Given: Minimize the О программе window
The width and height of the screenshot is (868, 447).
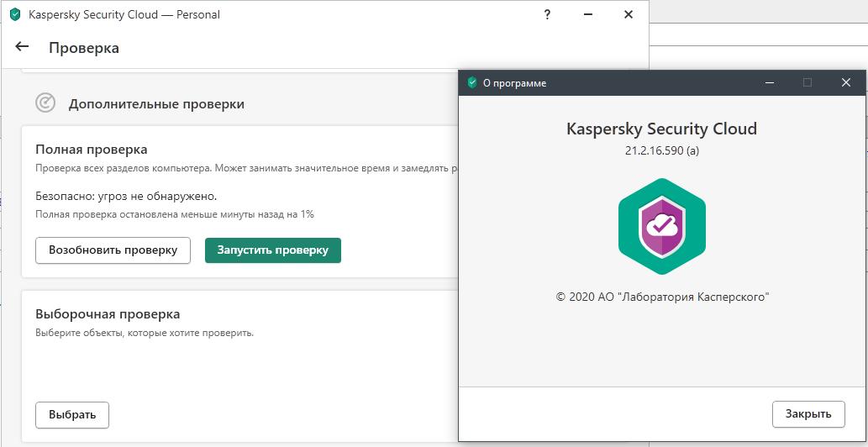Looking at the screenshot, I should (x=769, y=83).
